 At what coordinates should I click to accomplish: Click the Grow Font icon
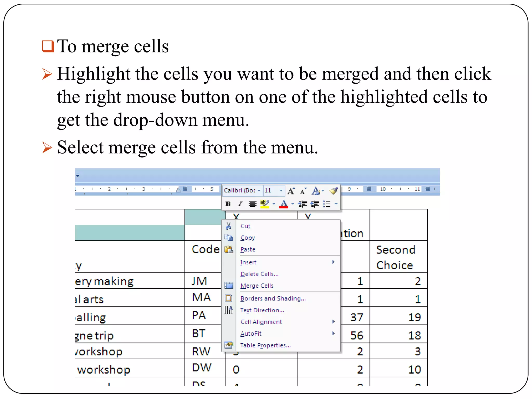pos(291,191)
